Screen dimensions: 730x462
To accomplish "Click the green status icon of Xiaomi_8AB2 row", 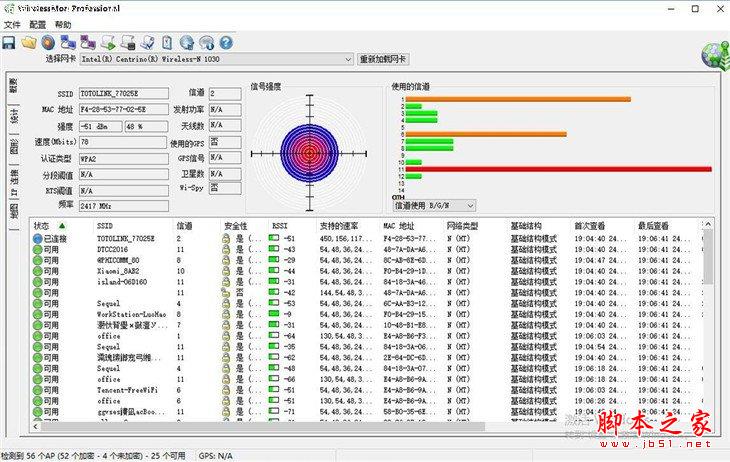I will click(x=38, y=271).
